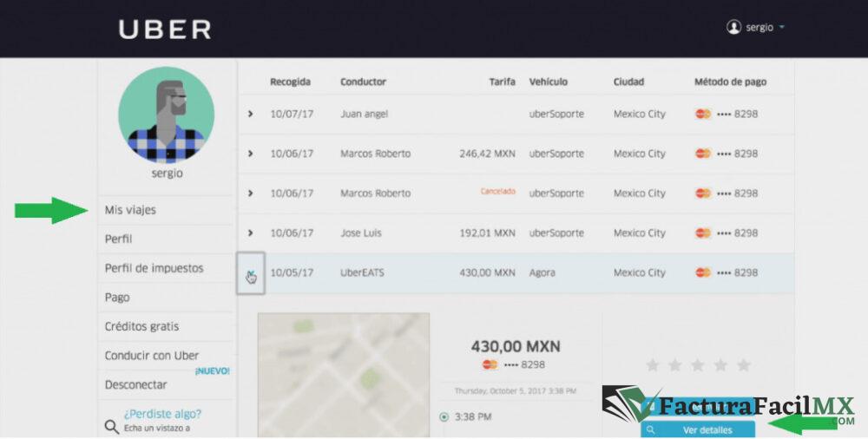Click the Recogida column header
This screenshot has width=868, height=439.
point(290,82)
